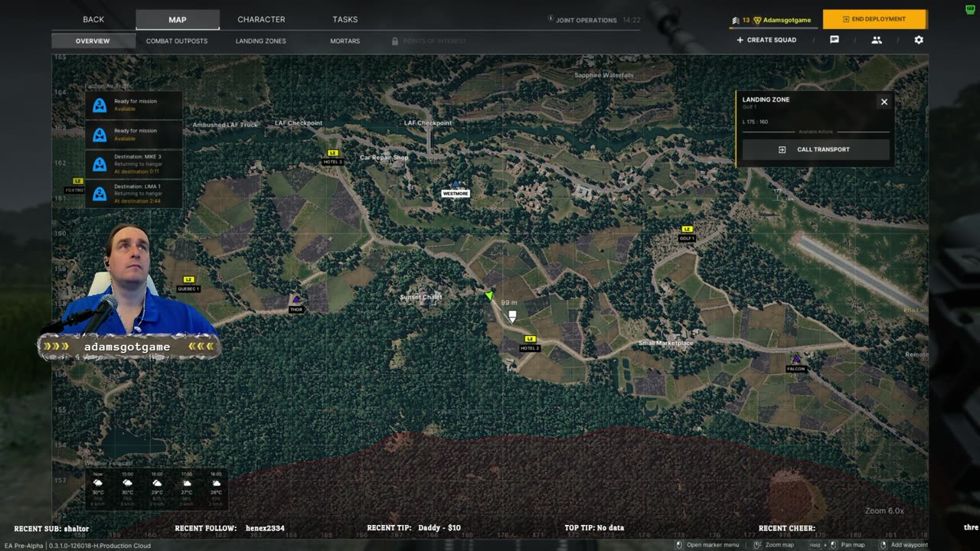
Task: Click the green stream status icon
Action: pos(971,8)
